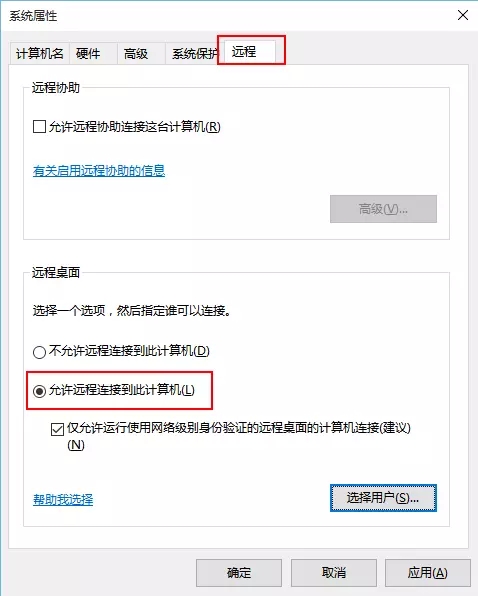Apply changes with 应用(A) button
478x596 pixels.
point(427,572)
